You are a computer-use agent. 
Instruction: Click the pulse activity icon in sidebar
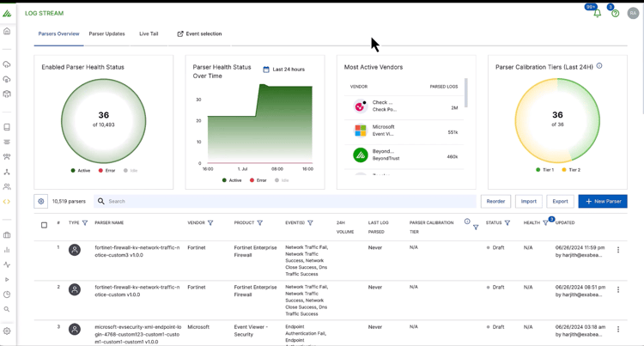coord(7,264)
